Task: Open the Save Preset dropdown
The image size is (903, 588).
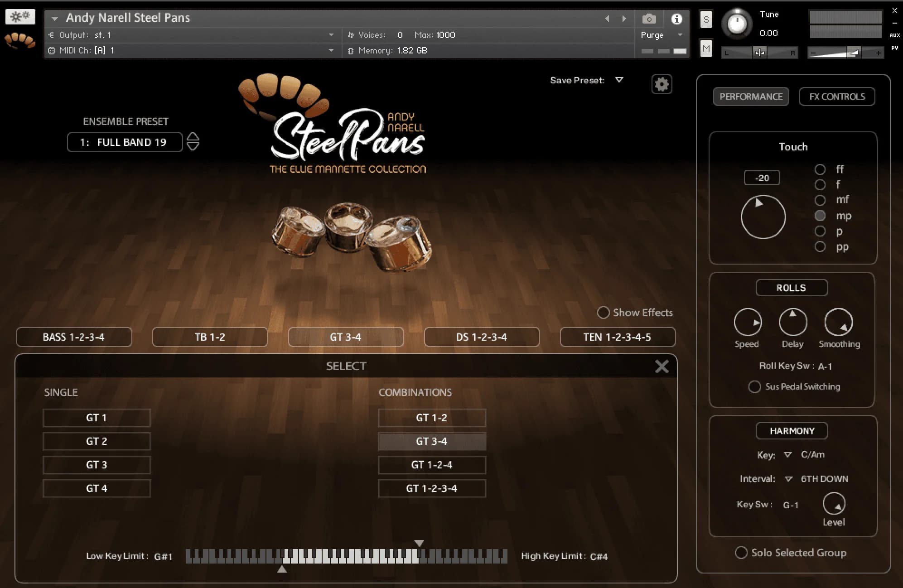Action: point(619,80)
